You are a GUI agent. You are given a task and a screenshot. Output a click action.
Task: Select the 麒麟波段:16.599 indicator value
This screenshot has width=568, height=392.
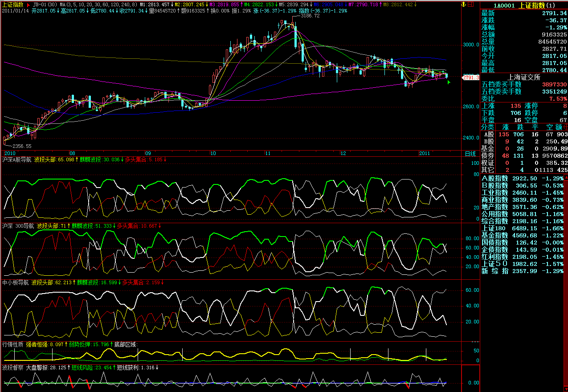tap(97, 282)
